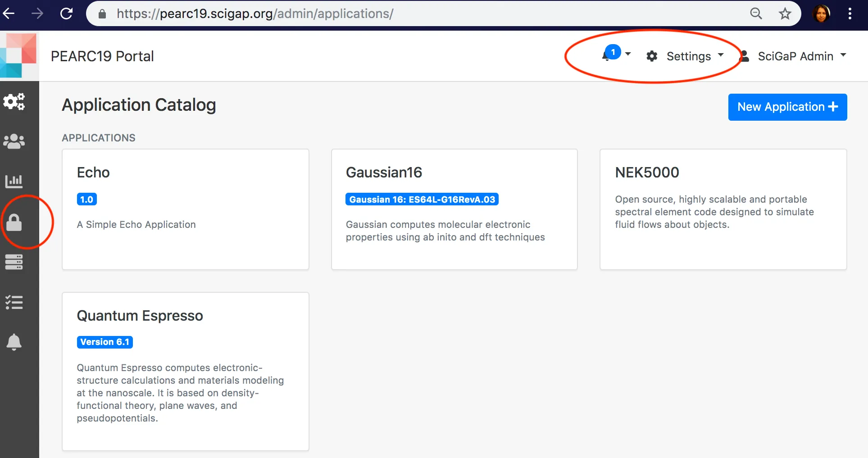The height and width of the screenshot is (458, 868).
Task: Open the NEK5000 application card
Action: click(723, 209)
